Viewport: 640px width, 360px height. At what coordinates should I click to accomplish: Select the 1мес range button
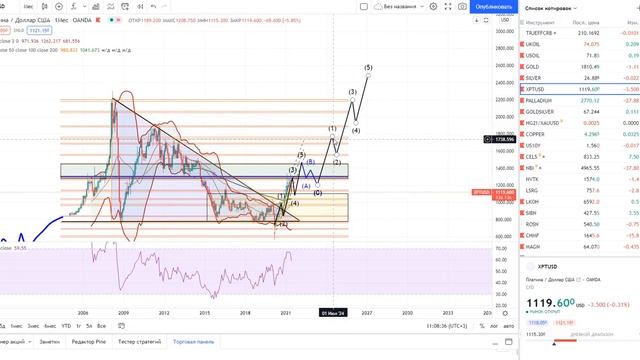point(16,326)
